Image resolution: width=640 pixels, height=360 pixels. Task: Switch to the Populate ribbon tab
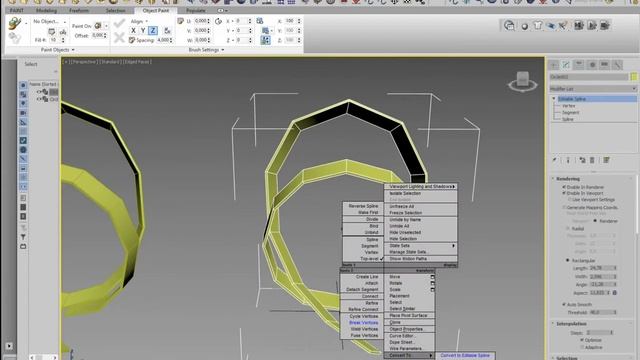pos(196,10)
